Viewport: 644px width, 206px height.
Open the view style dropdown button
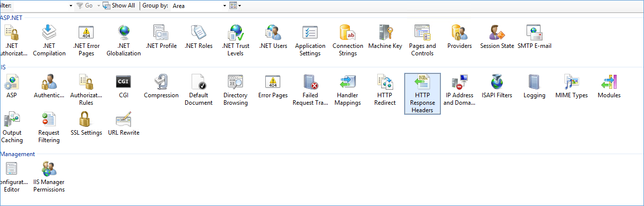(x=235, y=5)
